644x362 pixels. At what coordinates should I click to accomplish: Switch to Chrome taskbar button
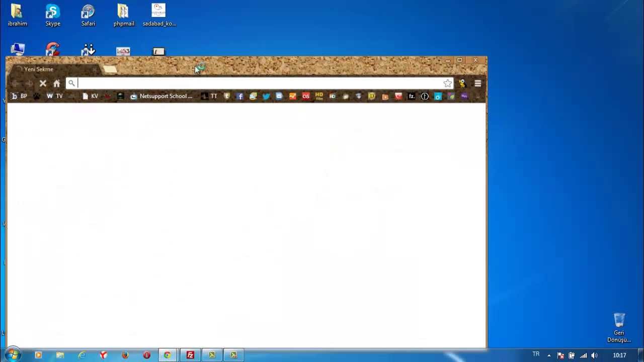[x=168, y=355]
